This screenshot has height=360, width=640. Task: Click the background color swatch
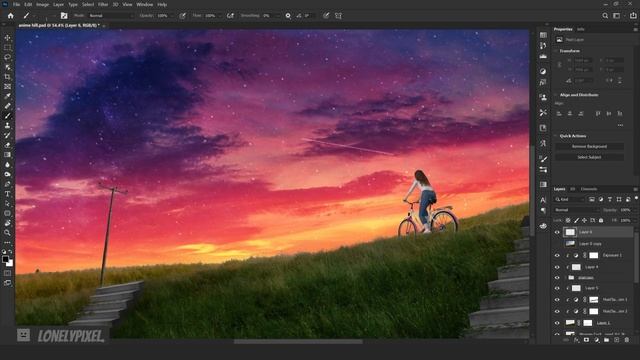point(10,263)
